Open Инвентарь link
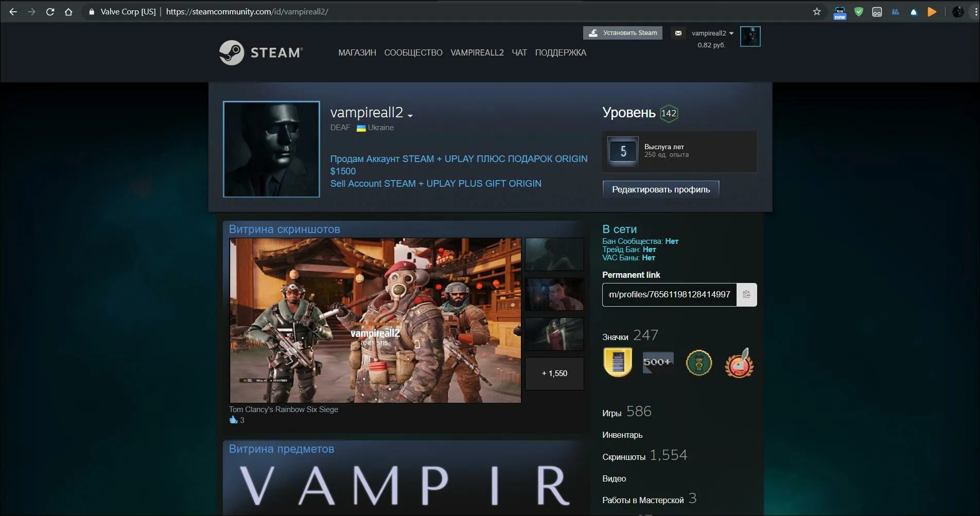980x516 pixels. (622, 435)
